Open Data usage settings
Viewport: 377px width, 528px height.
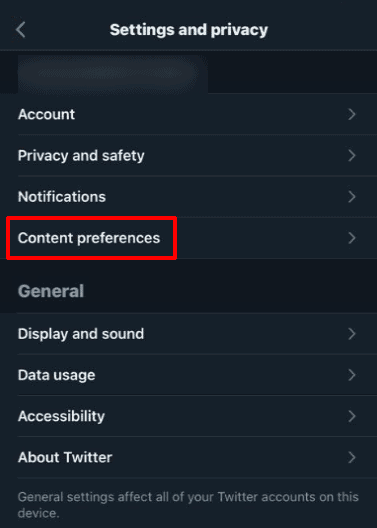(x=188, y=375)
